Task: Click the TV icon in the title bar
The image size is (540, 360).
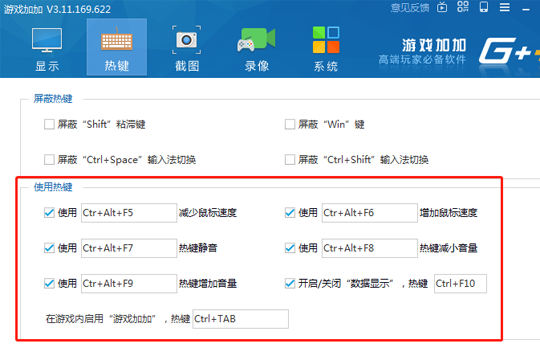Action: pos(442,7)
